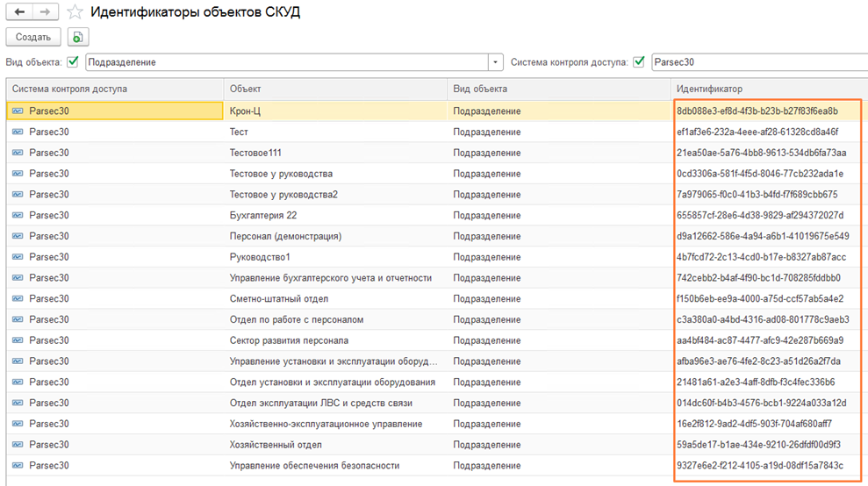
Task: Click row icon for Бухгалтерия 22 entry
Action: (x=18, y=216)
